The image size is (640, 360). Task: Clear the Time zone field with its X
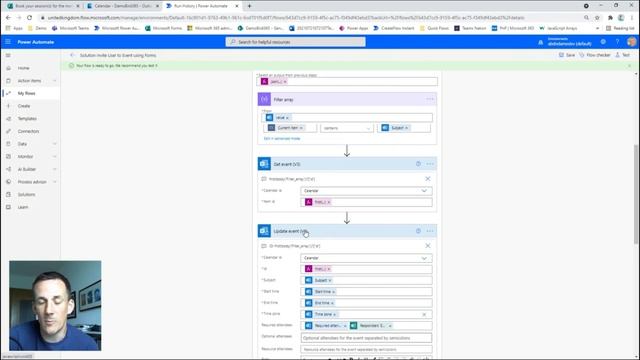pyautogui.click(x=424, y=315)
